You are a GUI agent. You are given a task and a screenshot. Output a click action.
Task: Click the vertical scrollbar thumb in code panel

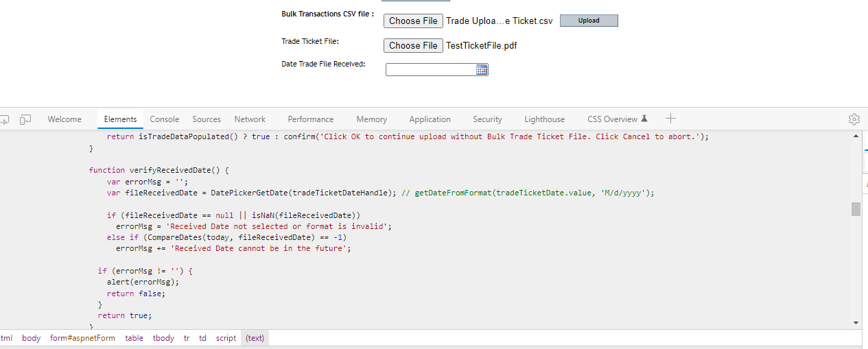pos(856,209)
